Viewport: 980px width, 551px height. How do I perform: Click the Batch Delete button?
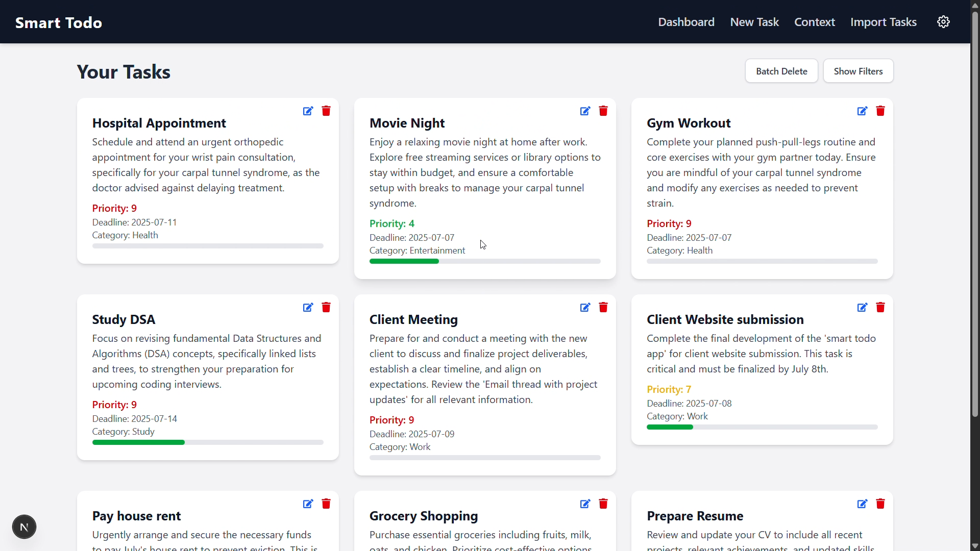coord(781,71)
